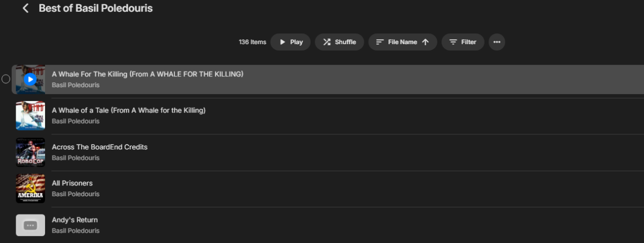Click the Amerika album art thumbnail
Image resolution: width=644 pixels, height=243 pixels.
coord(31,188)
